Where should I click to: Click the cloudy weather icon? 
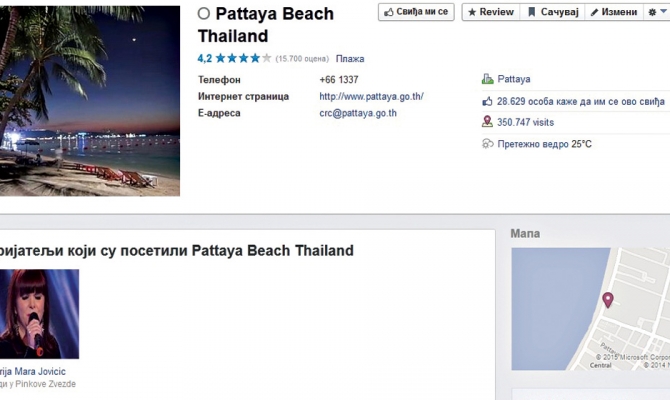pos(487,144)
